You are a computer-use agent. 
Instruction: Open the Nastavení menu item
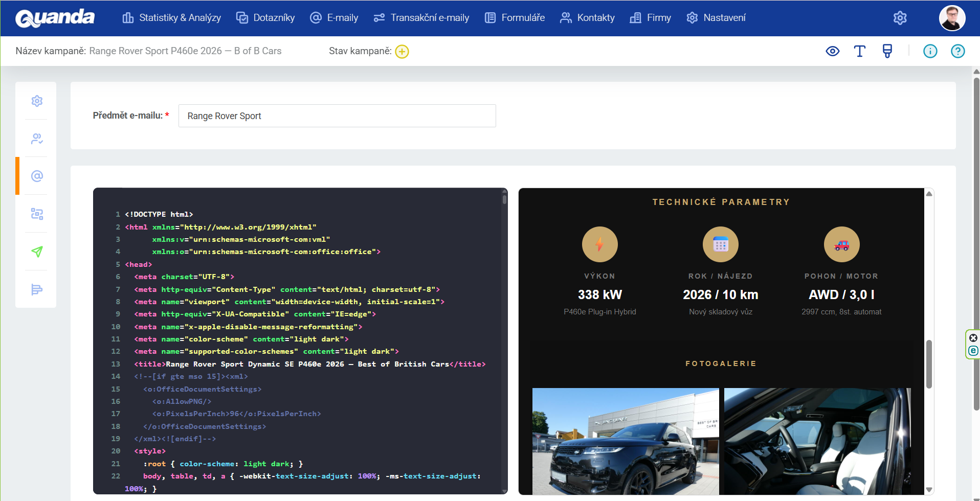click(x=716, y=18)
